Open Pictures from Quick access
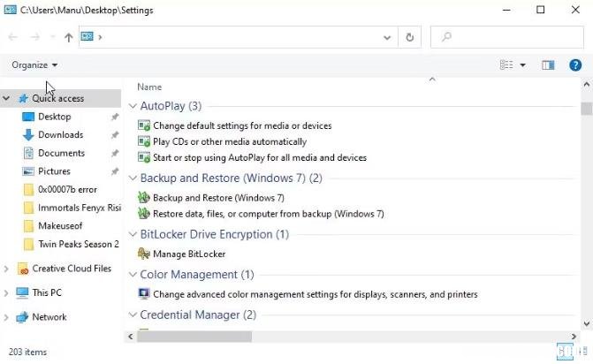Viewport: 593px width, 364px height. tap(54, 171)
